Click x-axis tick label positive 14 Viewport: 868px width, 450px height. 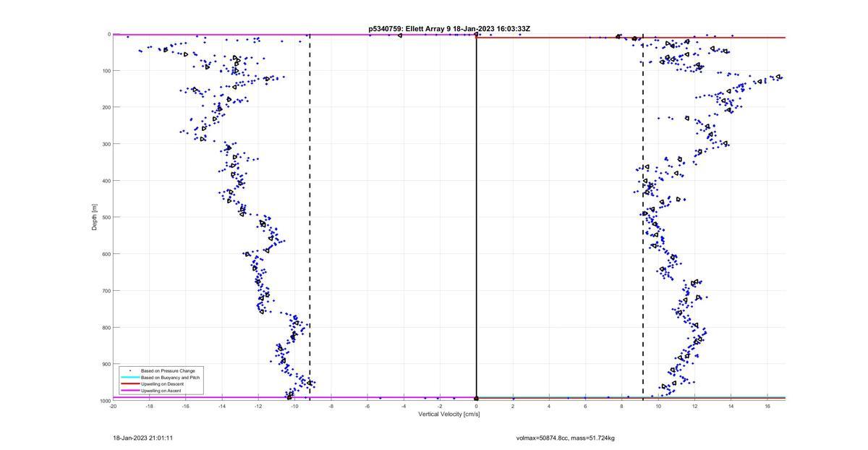pos(731,406)
